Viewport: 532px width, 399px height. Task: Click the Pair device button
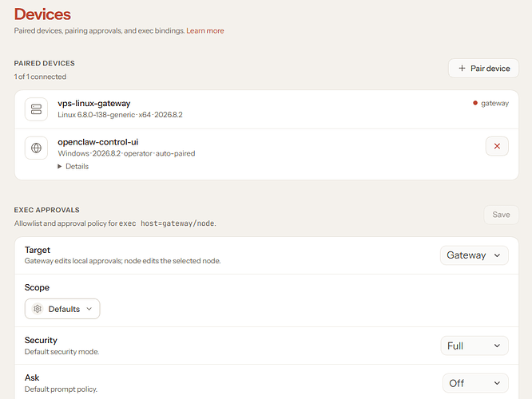483,68
